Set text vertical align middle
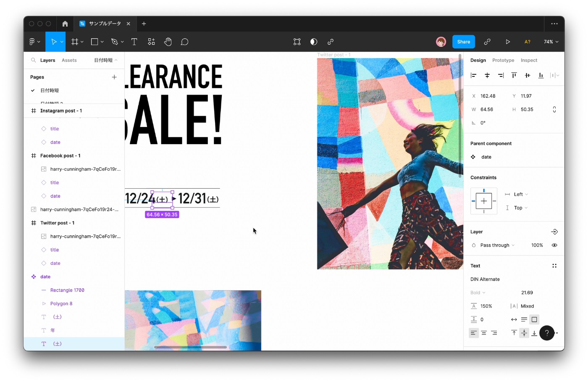 point(524,333)
